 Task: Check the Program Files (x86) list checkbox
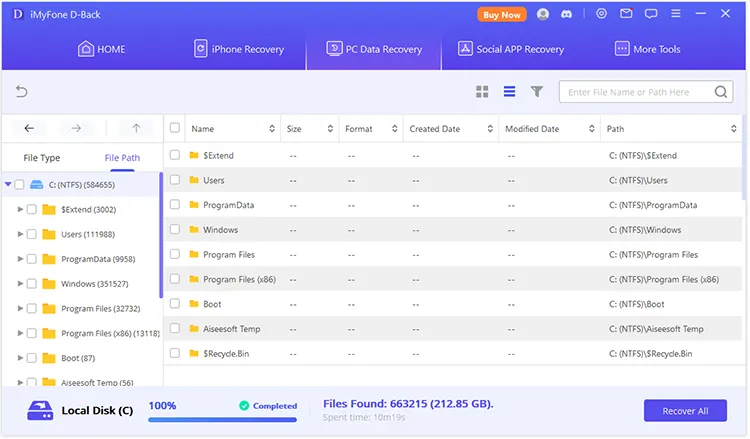click(175, 279)
